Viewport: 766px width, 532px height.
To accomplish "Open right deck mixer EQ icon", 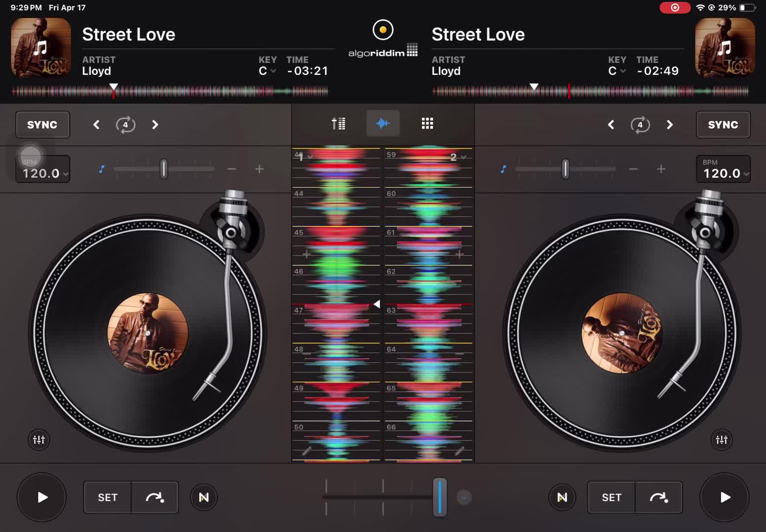I will pos(722,439).
